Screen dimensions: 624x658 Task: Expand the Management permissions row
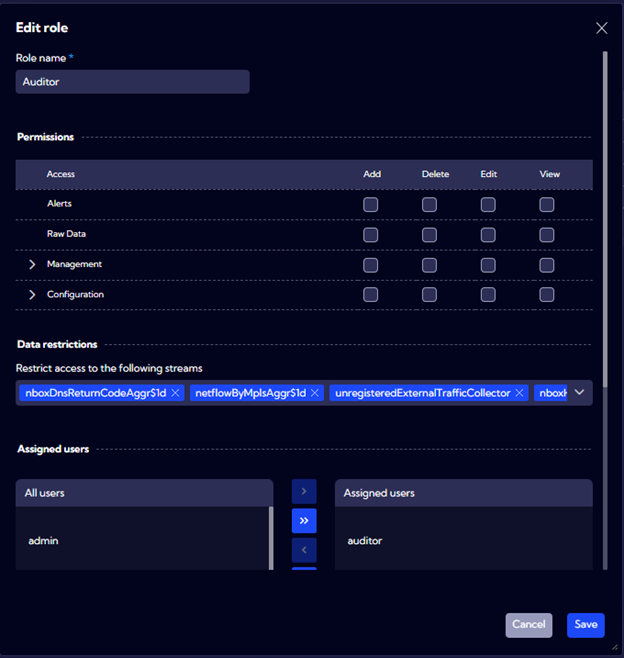pyautogui.click(x=32, y=265)
